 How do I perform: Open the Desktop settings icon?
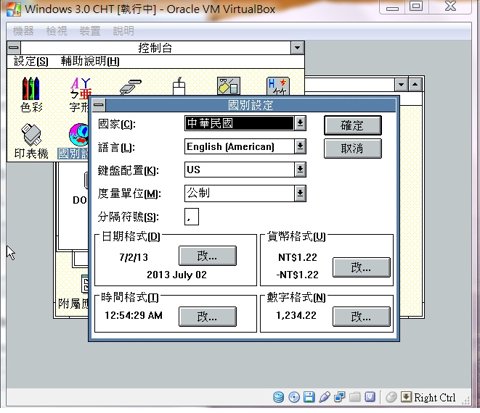(x=228, y=86)
